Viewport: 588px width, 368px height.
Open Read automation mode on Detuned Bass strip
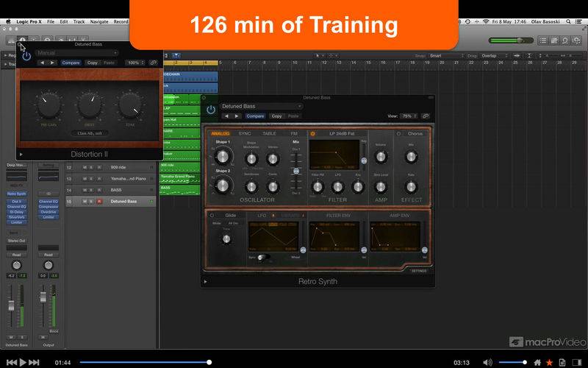(16, 255)
